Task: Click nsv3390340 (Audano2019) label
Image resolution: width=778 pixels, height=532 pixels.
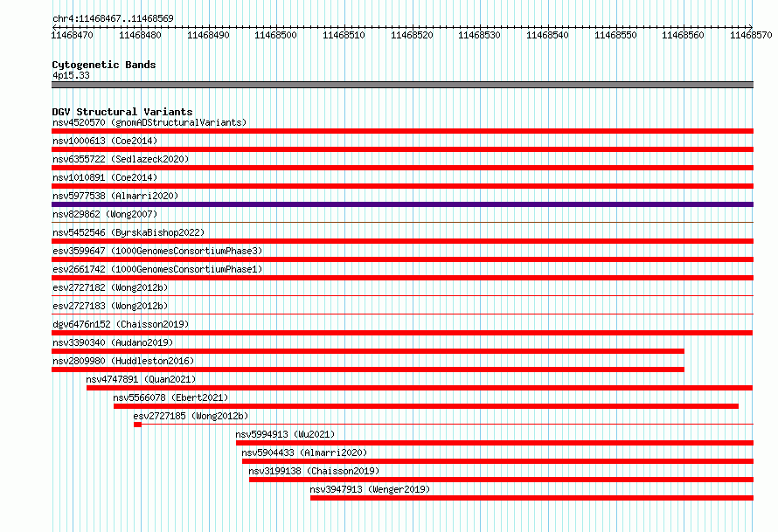Action: (x=113, y=342)
